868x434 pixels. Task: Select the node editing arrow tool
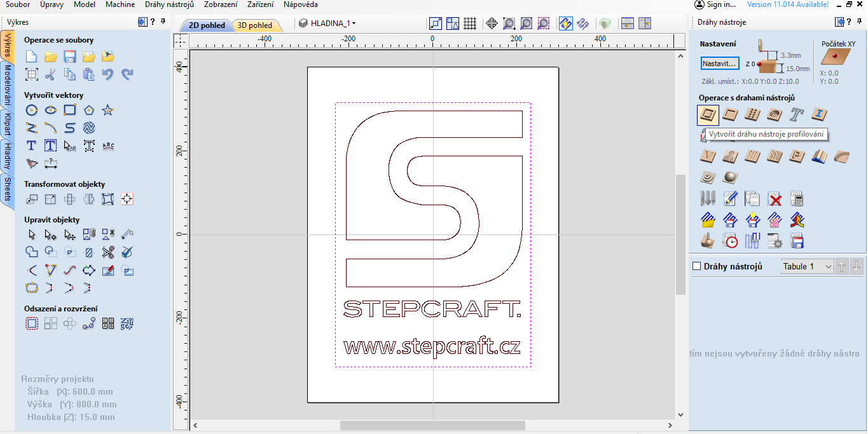coord(51,234)
